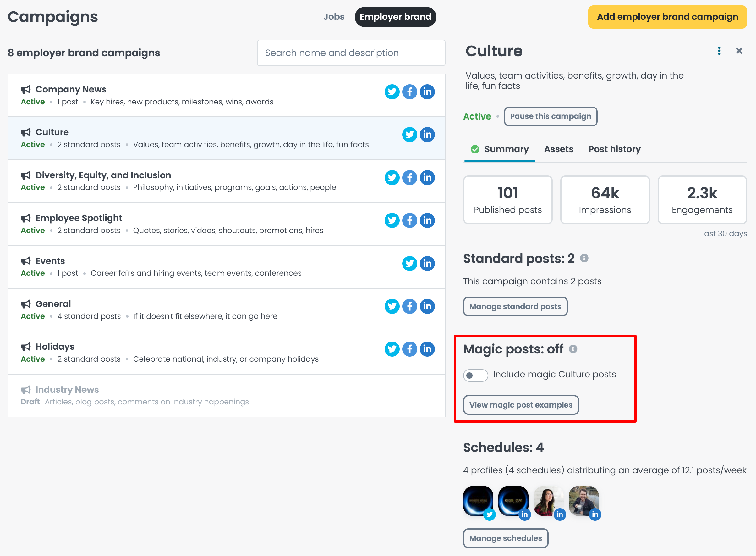Select the LinkedIn icon on the General row
This screenshot has width=756, height=556.
[427, 306]
